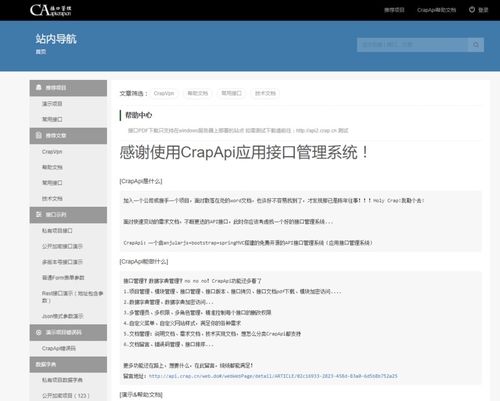Select 常用接口 under 推荐文章 in sidebar
Screen dimensions: 500x401
pyautogui.click(x=52, y=183)
